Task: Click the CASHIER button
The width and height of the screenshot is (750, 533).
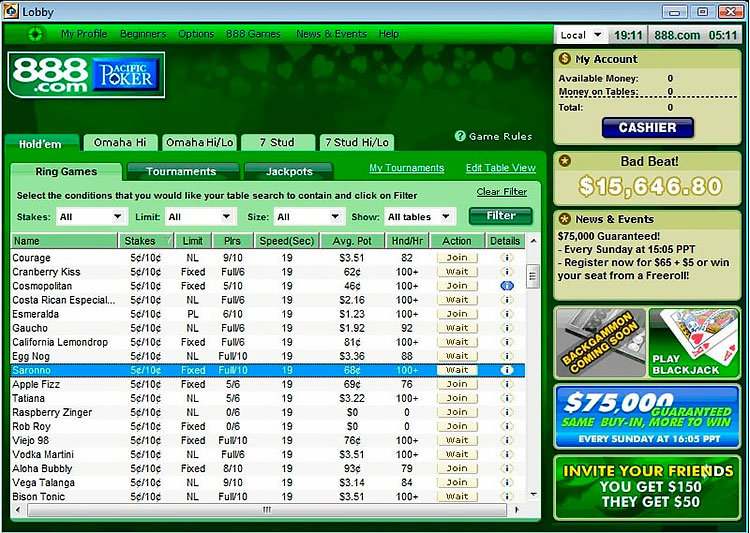Action: (x=648, y=127)
